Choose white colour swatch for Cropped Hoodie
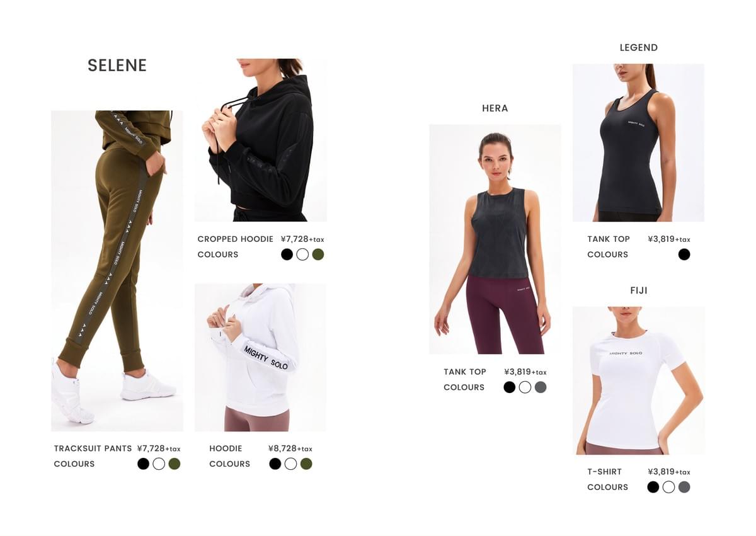This screenshot has width=756, height=536. [302, 254]
